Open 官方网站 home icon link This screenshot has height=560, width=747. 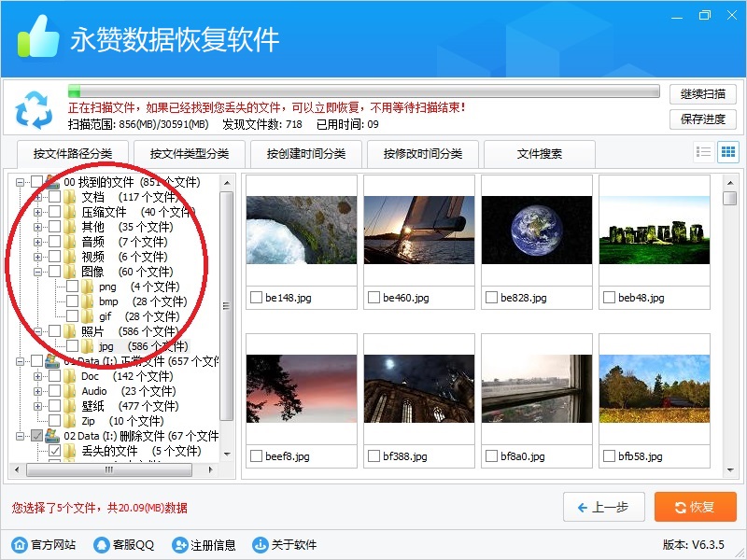pos(19,545)
